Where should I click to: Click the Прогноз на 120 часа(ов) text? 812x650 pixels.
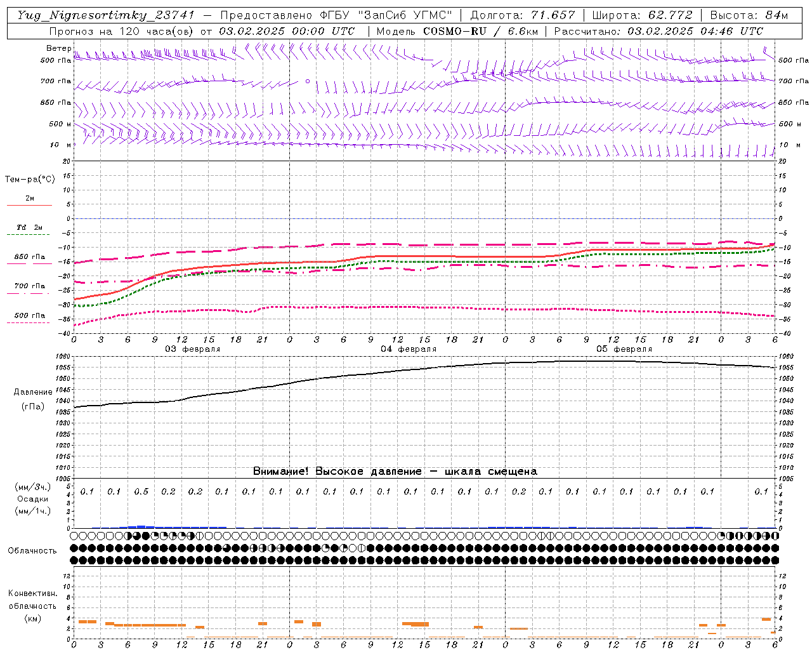click(x=121, y=31)
